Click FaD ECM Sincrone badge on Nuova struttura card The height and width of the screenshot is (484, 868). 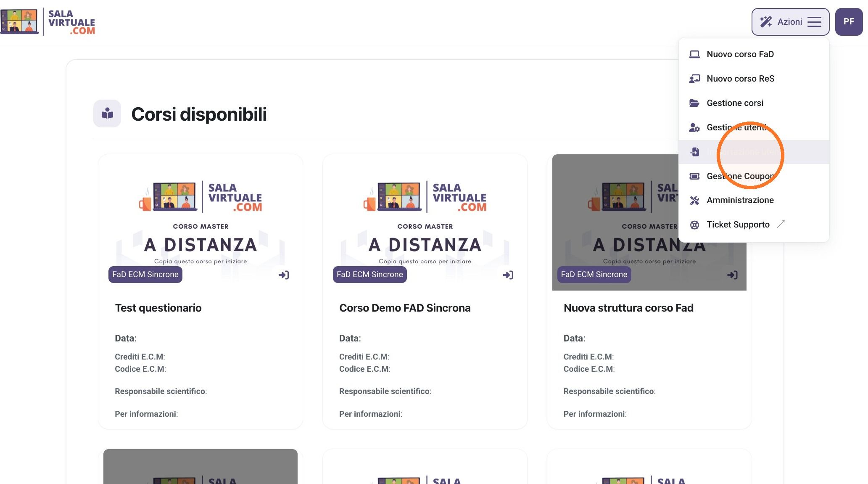pyautogui.click(x=594, y=275)
